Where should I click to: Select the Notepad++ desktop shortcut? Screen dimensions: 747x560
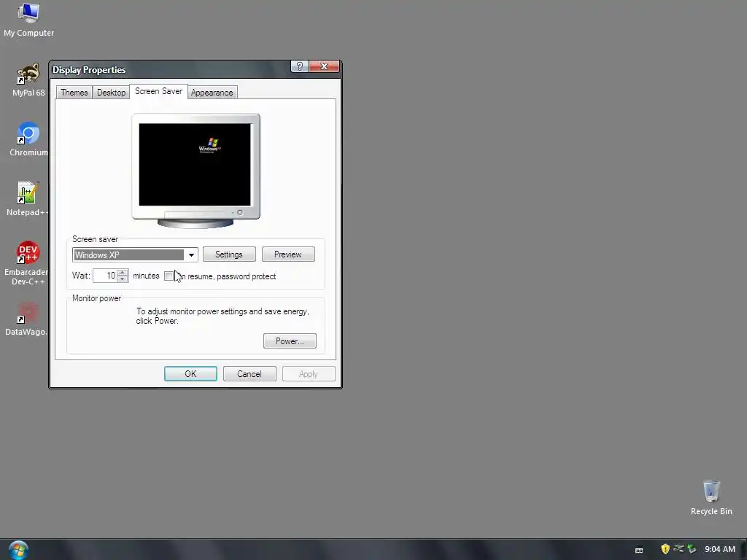point(28,199)
